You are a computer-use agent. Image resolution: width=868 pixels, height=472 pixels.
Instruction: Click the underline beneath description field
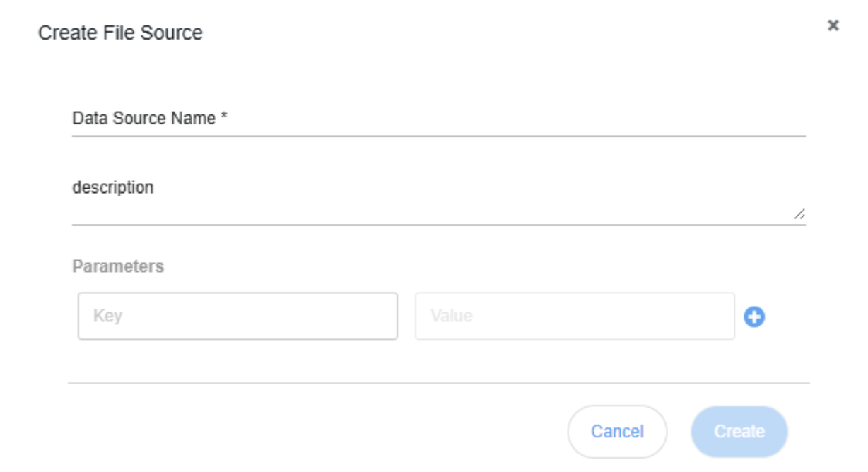point(438,225)
